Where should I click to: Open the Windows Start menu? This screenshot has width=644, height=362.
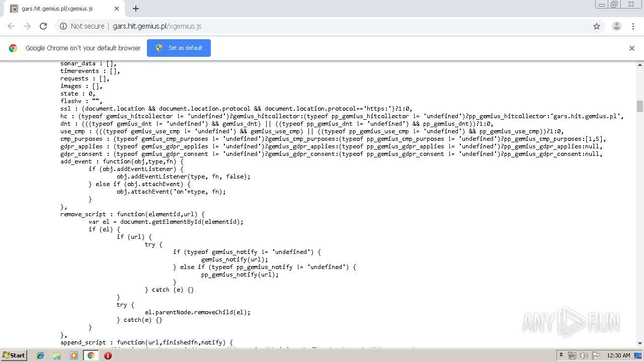coord(14,355)
